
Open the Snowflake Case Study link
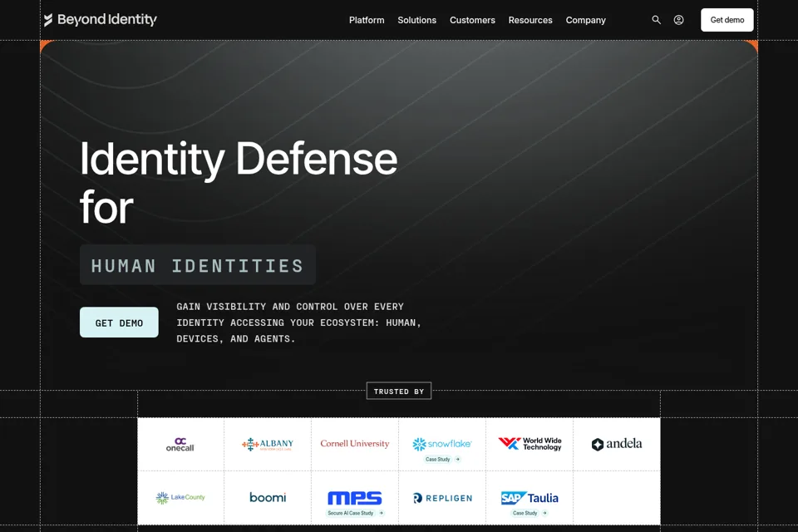click(442, 459)
